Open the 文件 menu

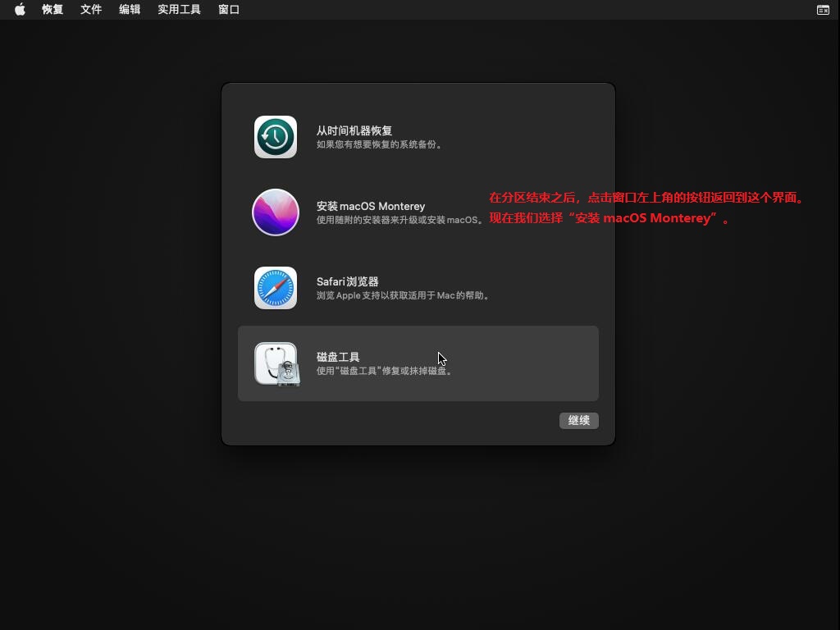[x=90, y=9]
